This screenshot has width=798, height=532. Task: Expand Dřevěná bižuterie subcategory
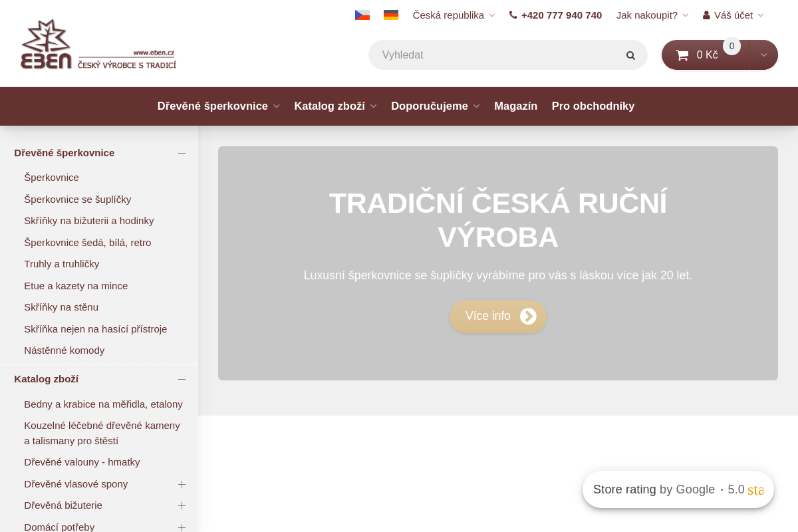(182, 505)
